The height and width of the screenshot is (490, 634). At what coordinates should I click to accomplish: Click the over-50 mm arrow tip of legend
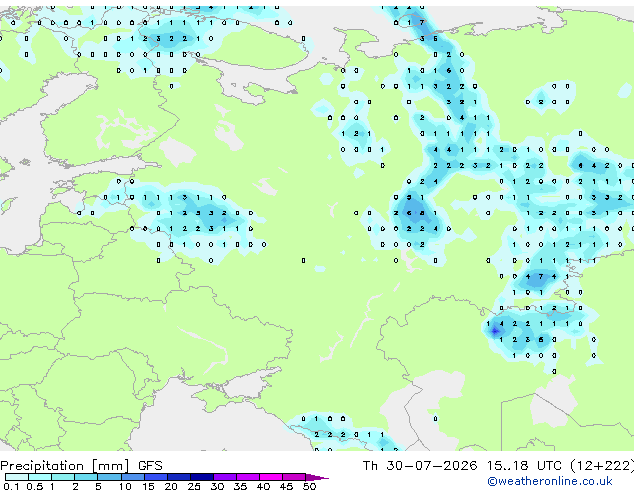(x=317, y=477)
